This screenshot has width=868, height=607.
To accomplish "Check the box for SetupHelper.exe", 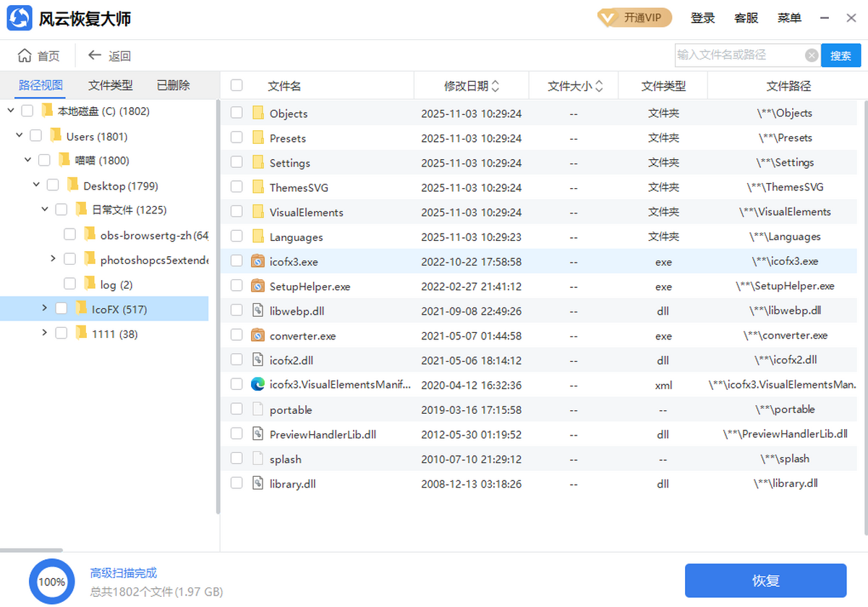I will coord(237,286).
